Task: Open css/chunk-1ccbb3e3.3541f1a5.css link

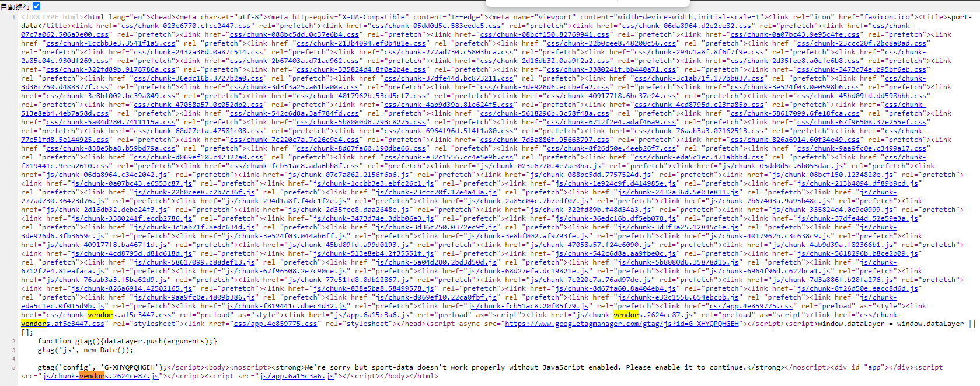Action: [x=111, y=43]
